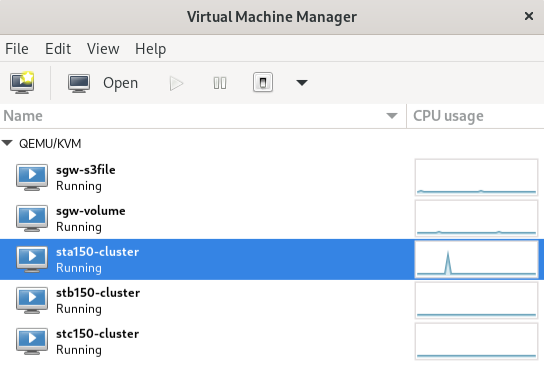Viewport: 544px width, 374px height.
Task: Click Running status under sgw-s3file
Action: (x=79, y=186)
